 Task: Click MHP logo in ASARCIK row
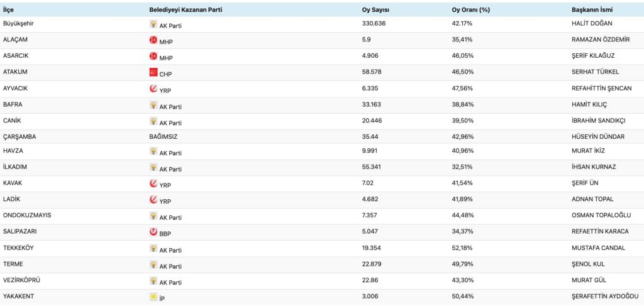(153, 57)
